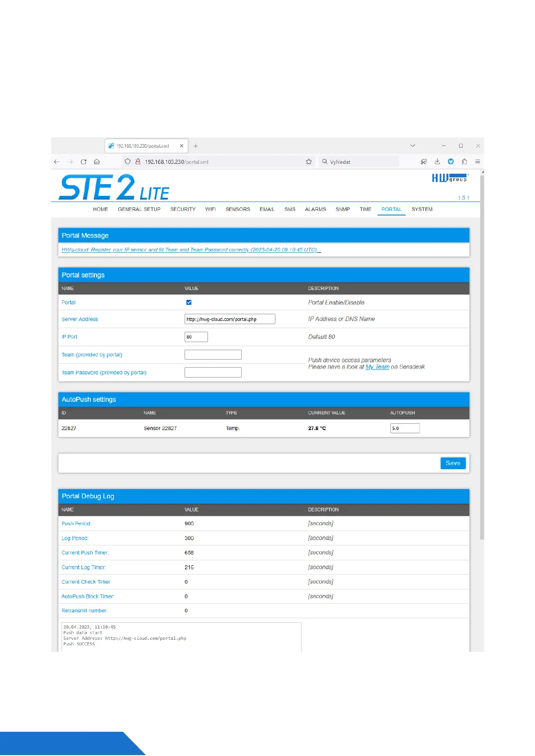Click the Log Period value 300
The height and width of the screenshot is (756, 535).
click(189, 538)
